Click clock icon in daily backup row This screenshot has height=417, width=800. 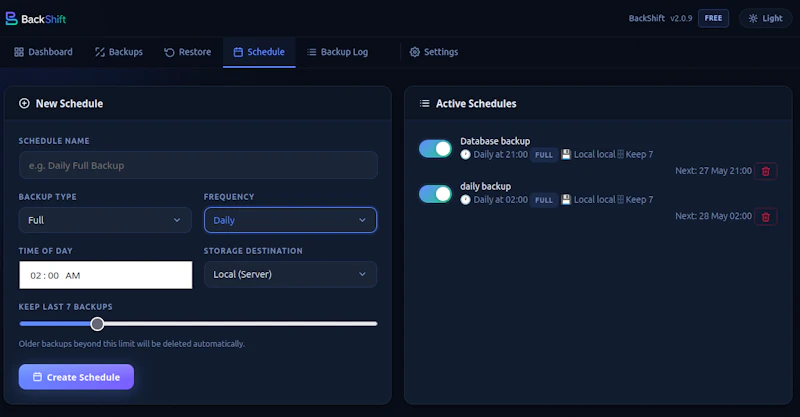[465, 200]
